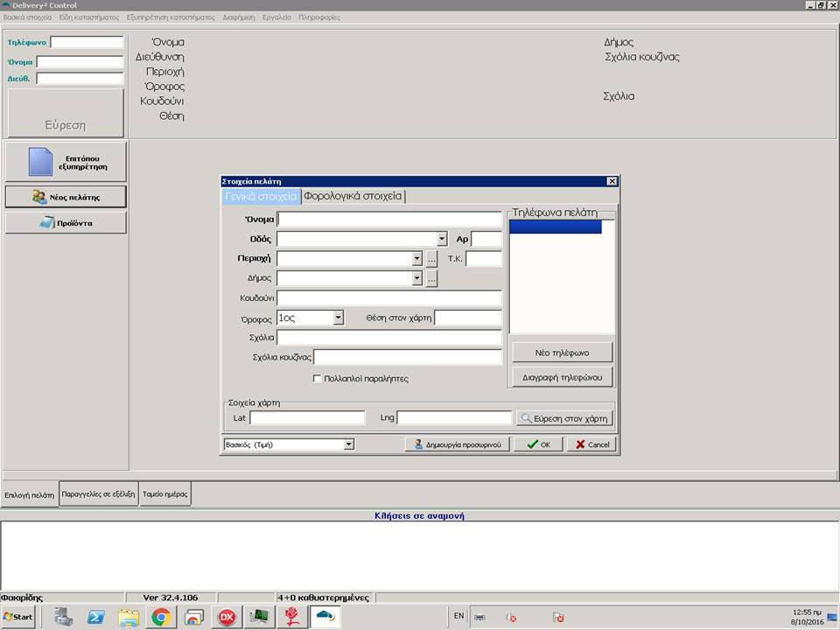Click the Διαγραφή τηλεφώνου button
This screenshot has height=630, width=840.
click(562, 377)
